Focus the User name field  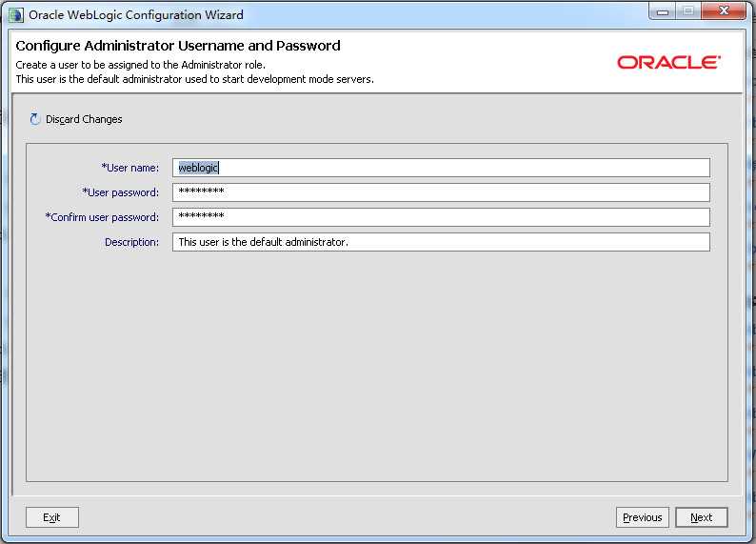point(441,168)
